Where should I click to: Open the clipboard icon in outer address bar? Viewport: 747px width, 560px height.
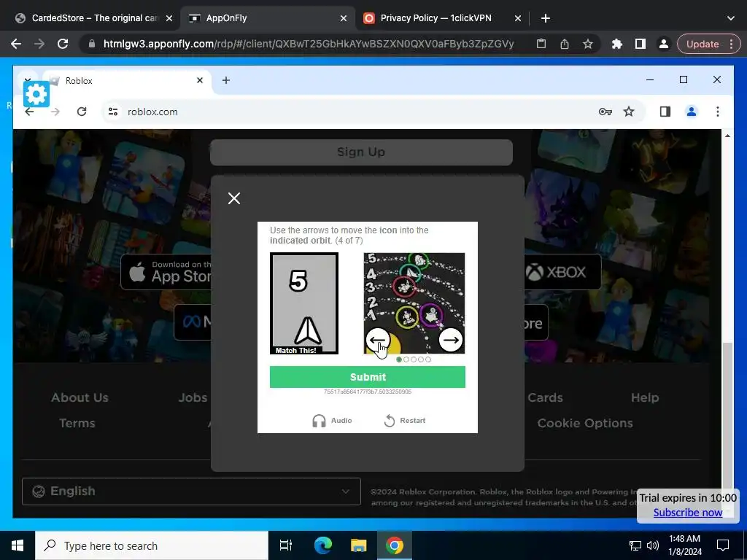tap(541, 44)
